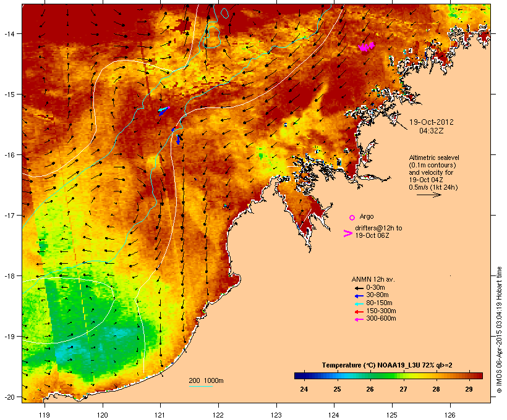507x420 pixels.
Task: Click the blue 30-80m legend arrow
Action: (x=359, y=296)
